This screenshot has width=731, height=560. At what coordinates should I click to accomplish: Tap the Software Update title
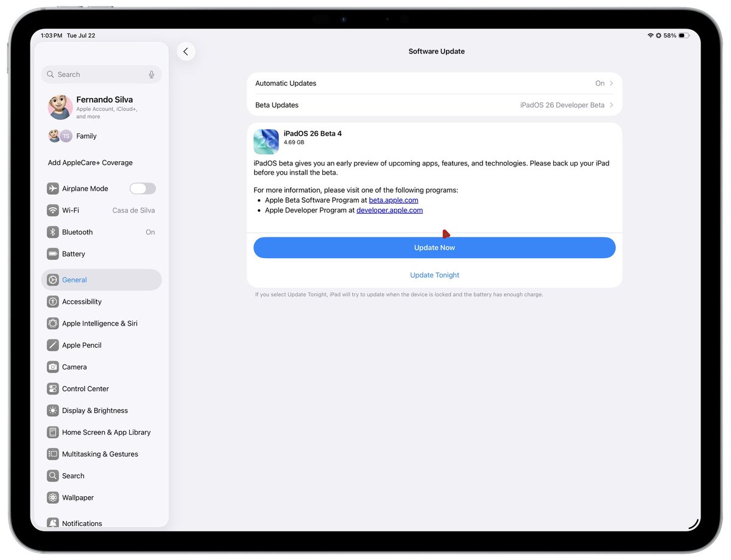point(436,52)
